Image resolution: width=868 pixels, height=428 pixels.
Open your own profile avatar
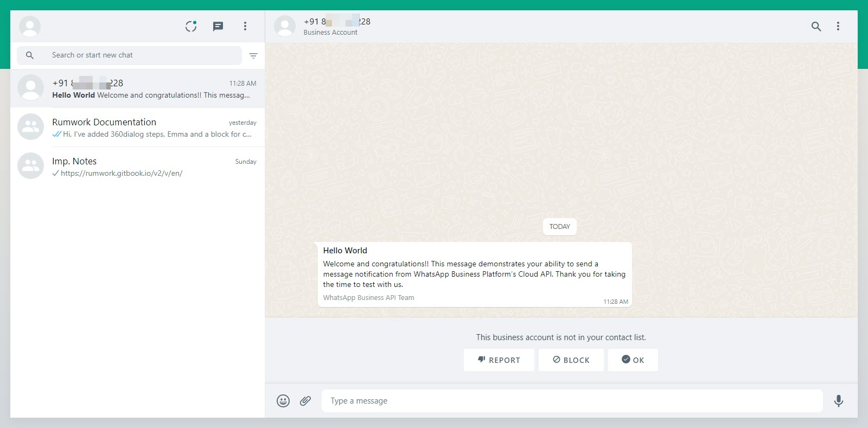pyautogui.click(x=30, y=26)
